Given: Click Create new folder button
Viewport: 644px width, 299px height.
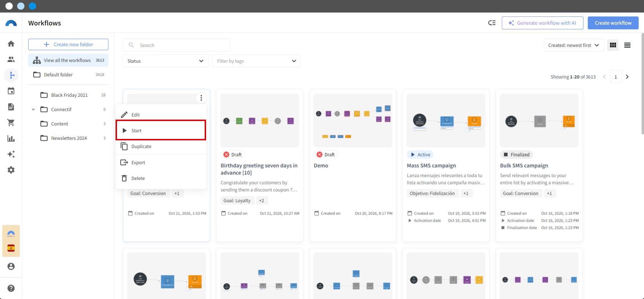Looking at the screenshot, I should [x=68, y=44].
